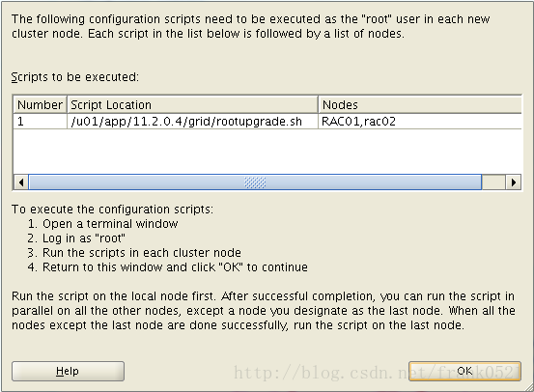Click the "Run the scripts in each cluster node" step
The image size is (534, 392).
(142, 253)
